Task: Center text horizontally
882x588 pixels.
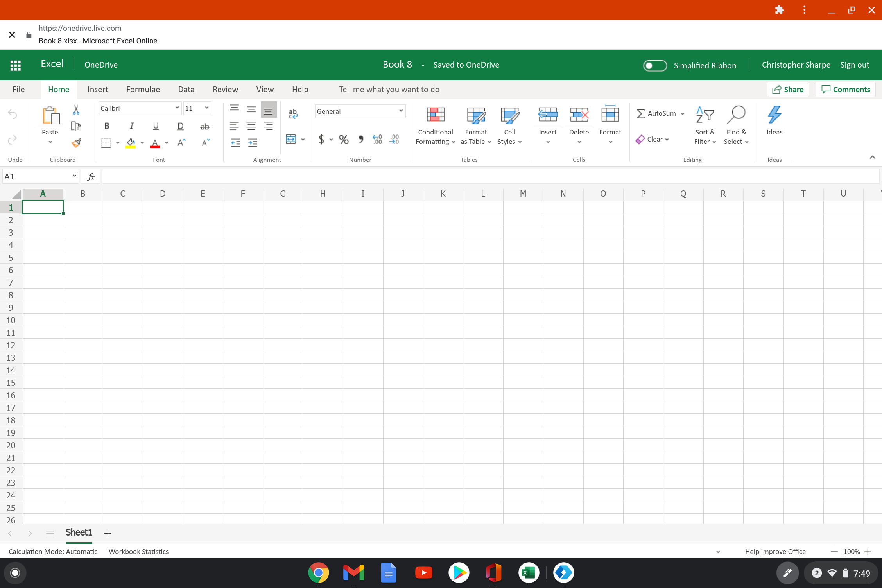Action: pos(251,126)
